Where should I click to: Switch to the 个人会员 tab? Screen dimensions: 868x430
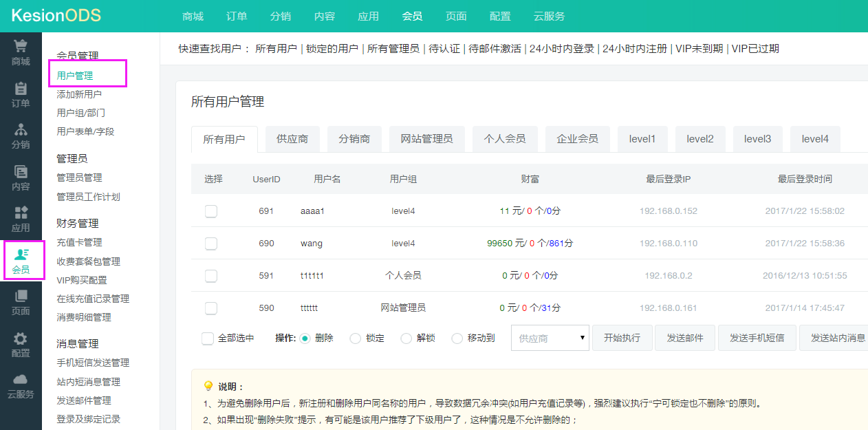[x=505, y=139]
